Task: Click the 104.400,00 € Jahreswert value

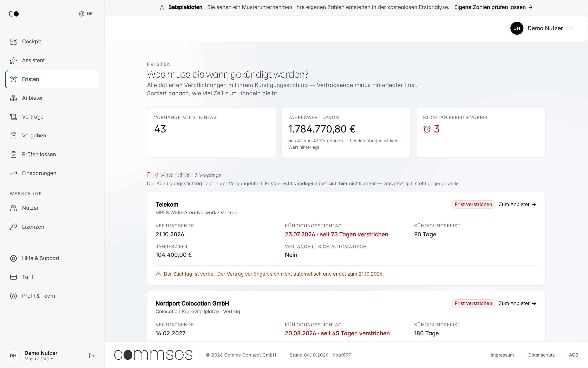Action: [174, 255]
